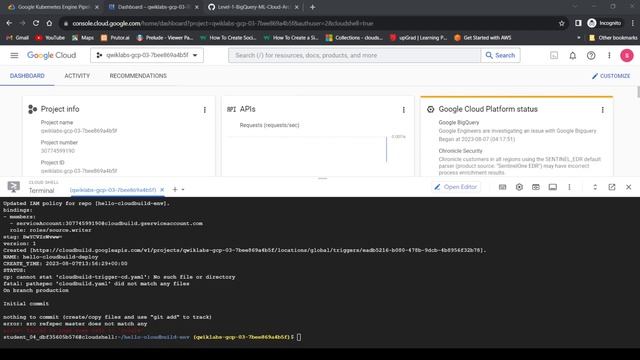Viewport: 640px width, 360px height.
Task: Click Project ID value text
Action: tap(79, 171)
